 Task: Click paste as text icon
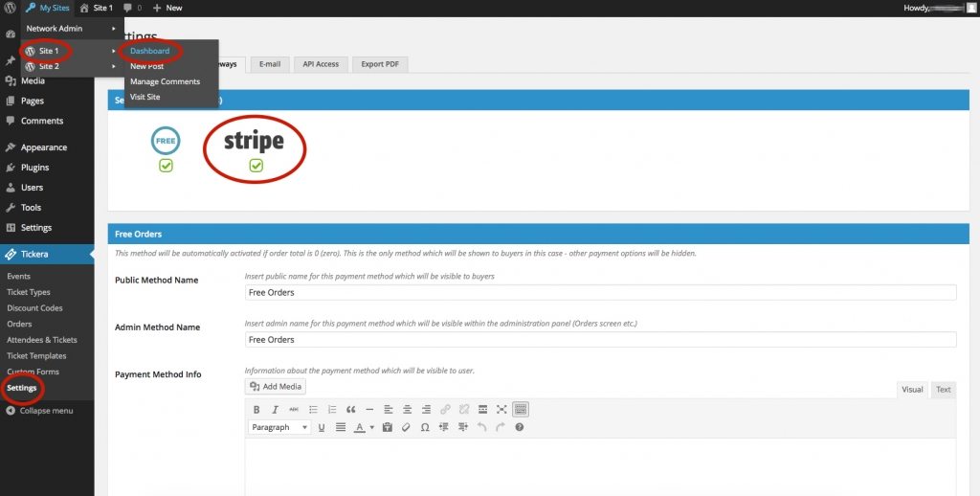tap(387, 427)
